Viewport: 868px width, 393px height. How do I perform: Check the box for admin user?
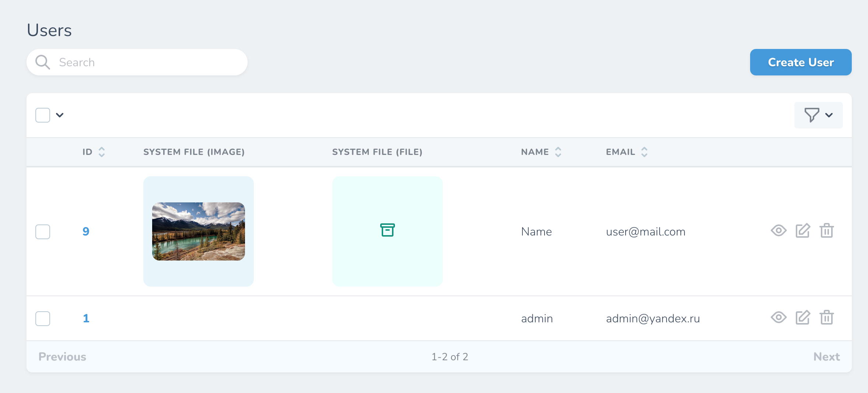43,319
